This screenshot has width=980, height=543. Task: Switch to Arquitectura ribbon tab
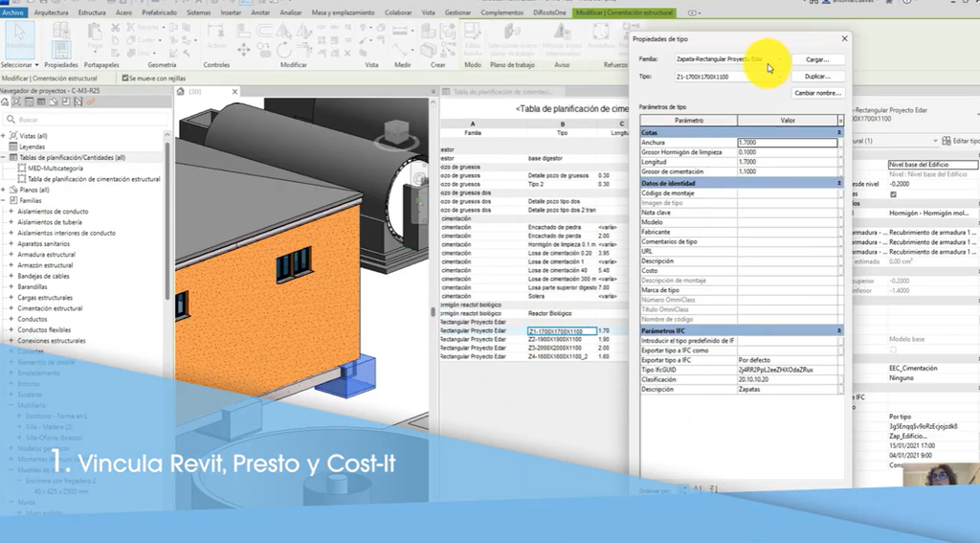[52, 12]
